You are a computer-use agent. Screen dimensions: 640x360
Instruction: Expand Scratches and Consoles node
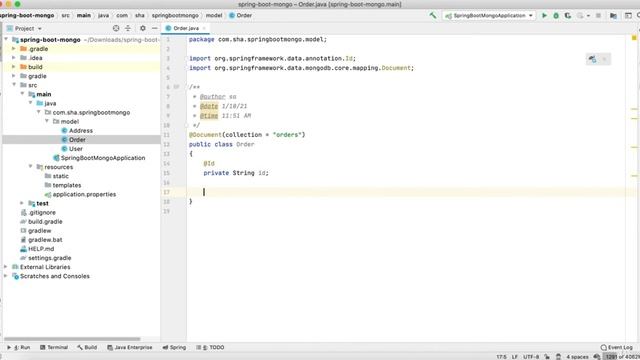click(x=6, y=276)
